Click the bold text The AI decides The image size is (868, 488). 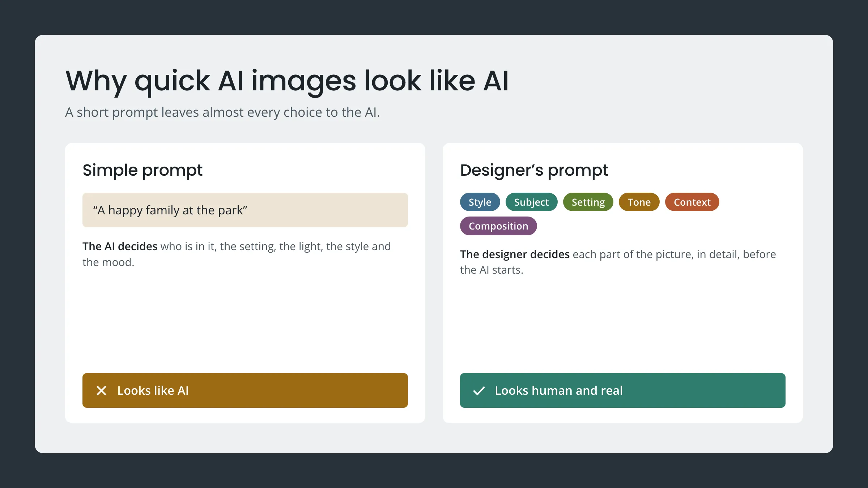tap(120, 247)
